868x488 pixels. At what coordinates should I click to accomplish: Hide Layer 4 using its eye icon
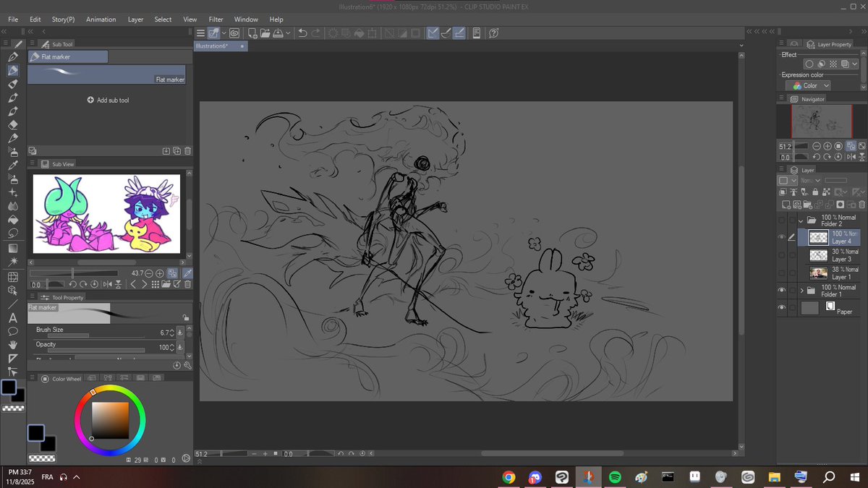[x=781, y=237]
